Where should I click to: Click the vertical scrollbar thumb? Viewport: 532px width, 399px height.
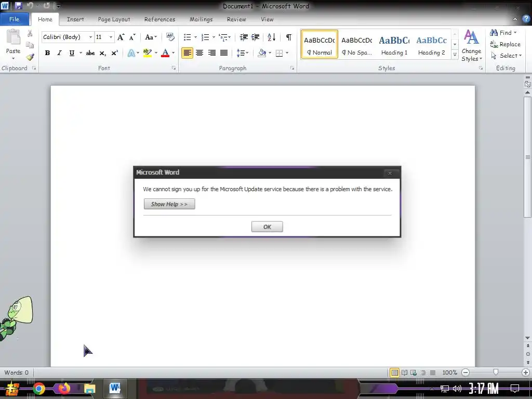click(528, 157)
